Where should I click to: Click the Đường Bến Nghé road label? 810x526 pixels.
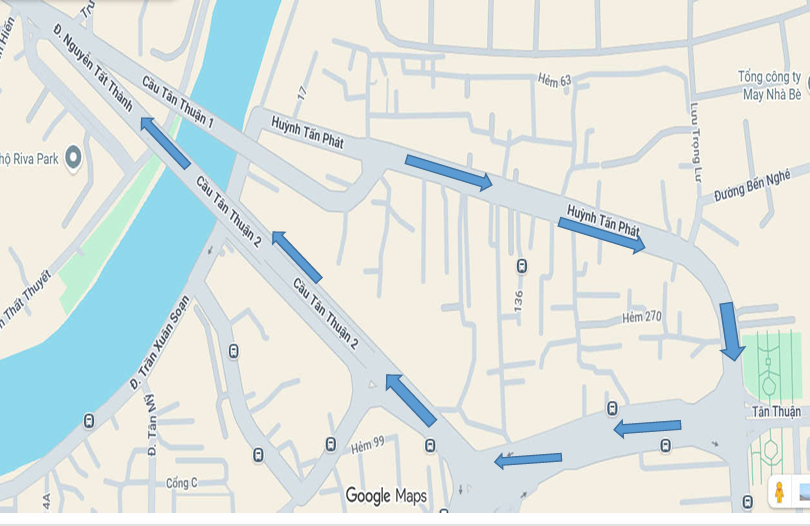click(752, 186)
